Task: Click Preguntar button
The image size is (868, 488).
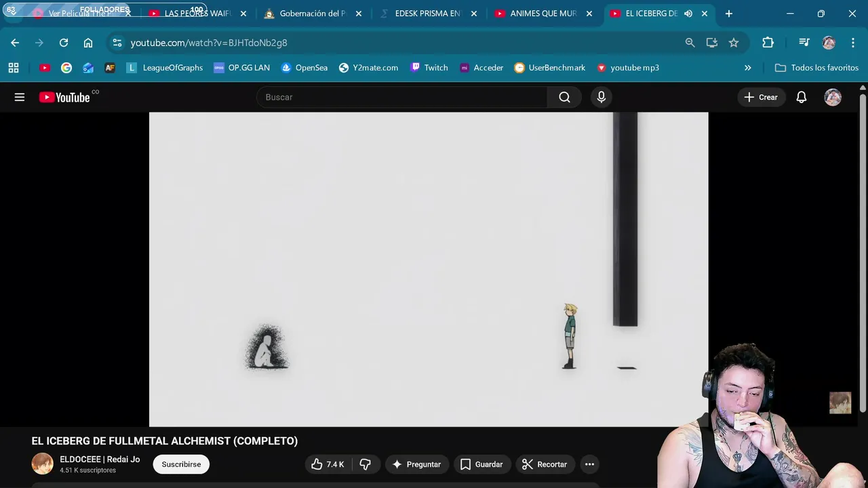Action: click(417, 464)
